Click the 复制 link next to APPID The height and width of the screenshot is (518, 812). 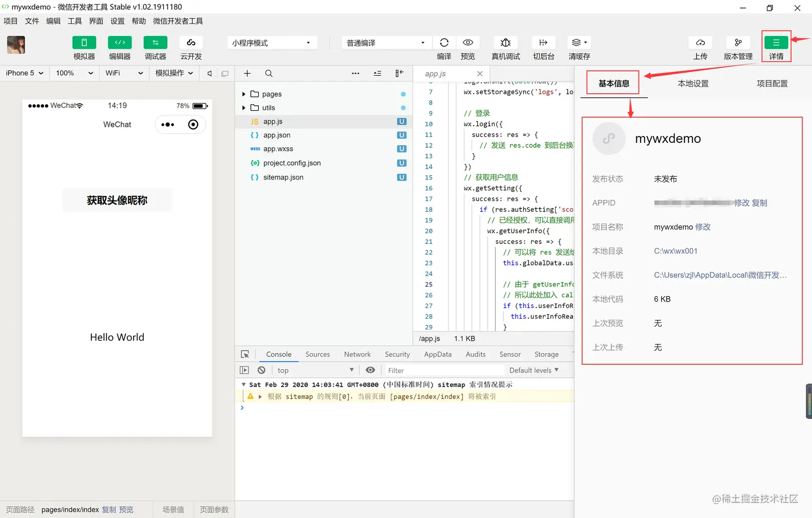click(x=759, y=203)
